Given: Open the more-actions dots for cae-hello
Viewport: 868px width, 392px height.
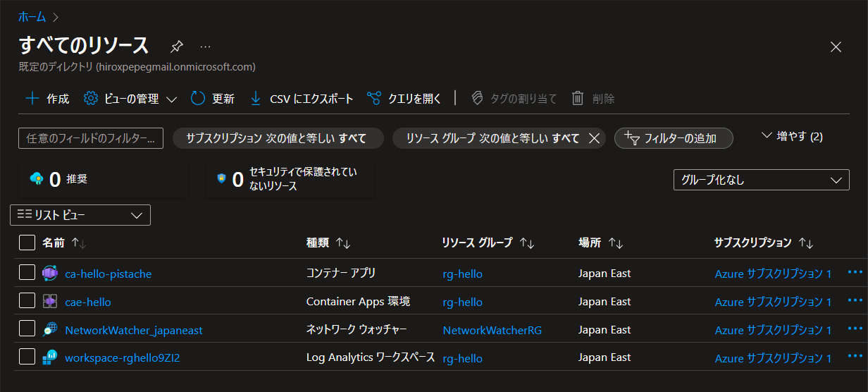Looking at the screenshot, I should 855,300.
